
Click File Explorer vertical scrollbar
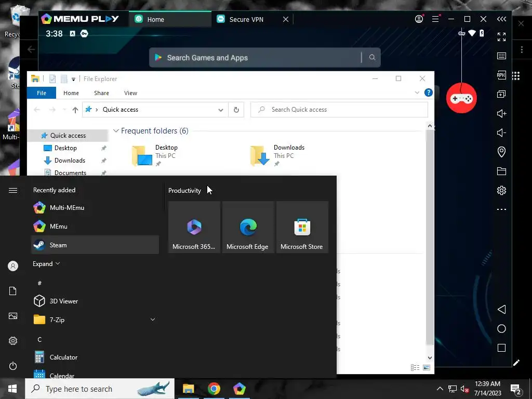click(430, 237)
